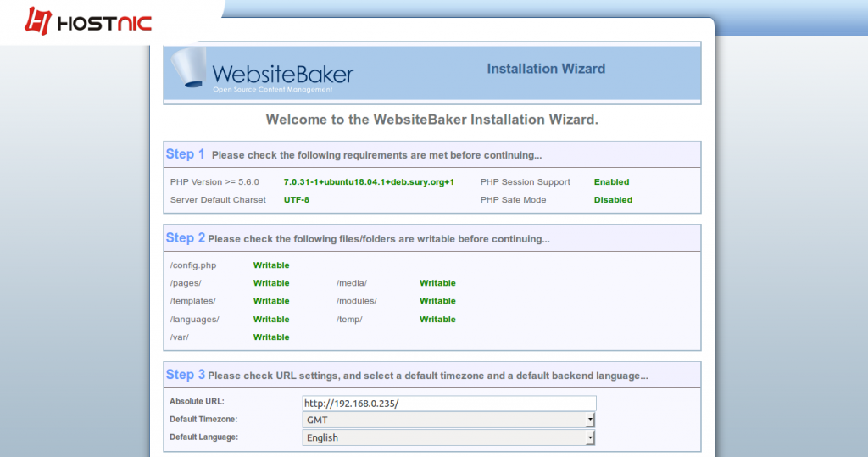
Task: Click into the Absolute URL field
Action: point(449,404)
